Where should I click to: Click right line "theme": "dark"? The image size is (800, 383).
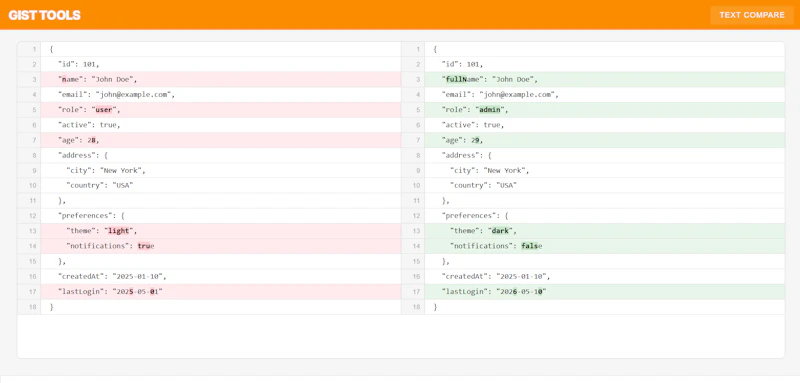605,231
